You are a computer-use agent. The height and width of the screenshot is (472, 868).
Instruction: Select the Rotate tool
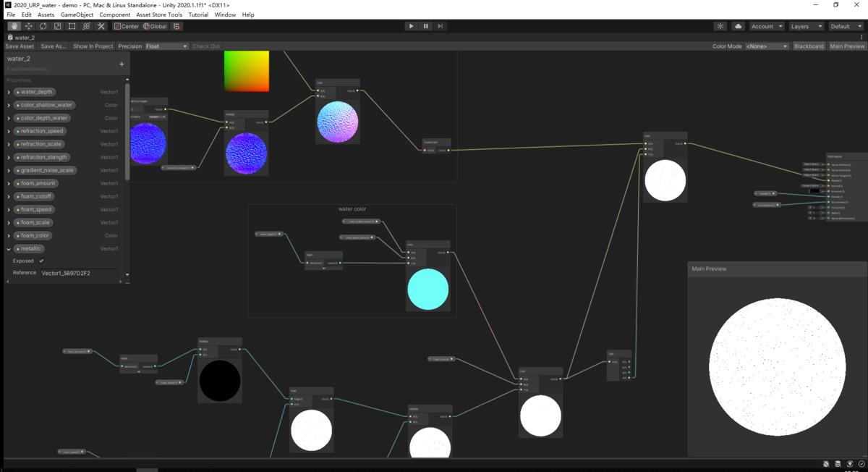point(43,26)
